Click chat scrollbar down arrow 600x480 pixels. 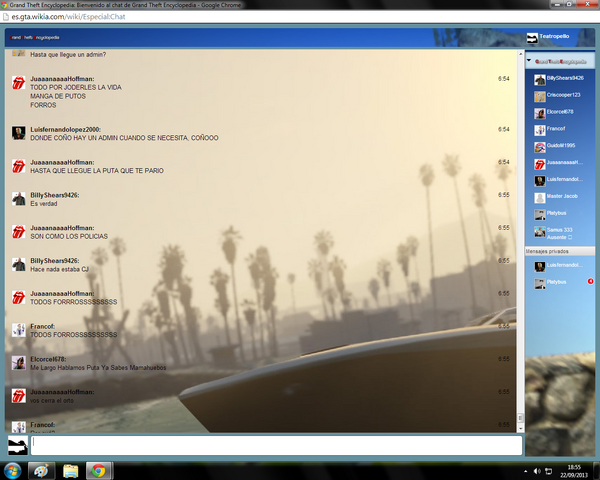click(520, 428)
